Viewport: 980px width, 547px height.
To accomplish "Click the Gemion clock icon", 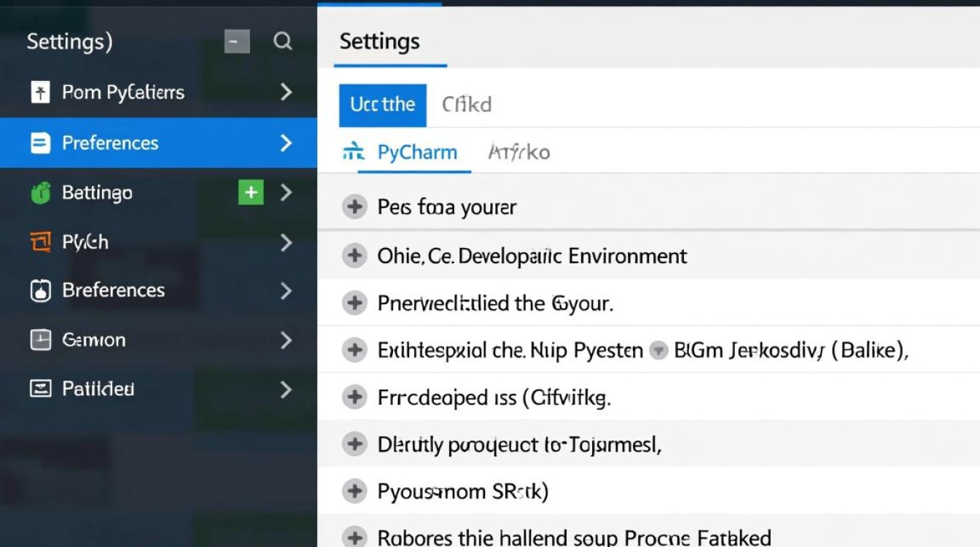I will (x=40, y=339).
